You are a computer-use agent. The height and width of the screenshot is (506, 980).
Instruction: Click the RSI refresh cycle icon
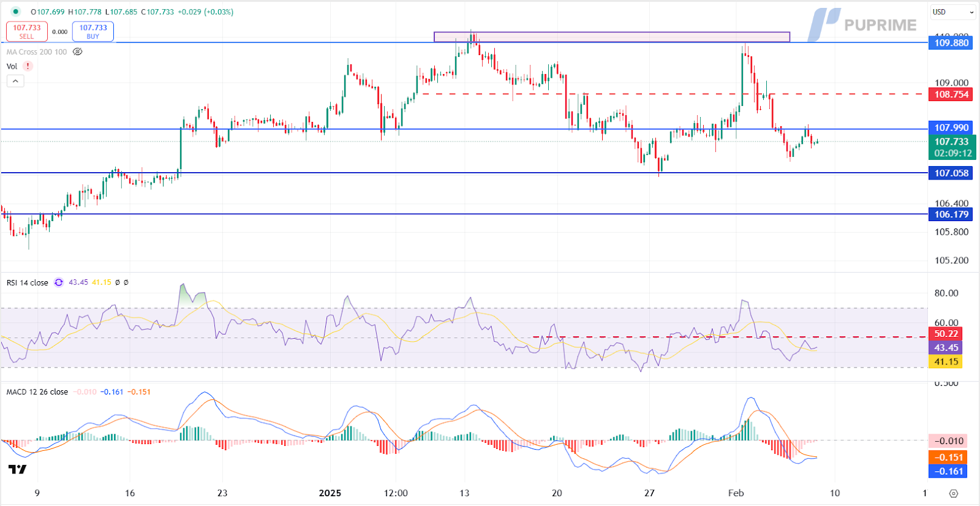click(59, 282)
